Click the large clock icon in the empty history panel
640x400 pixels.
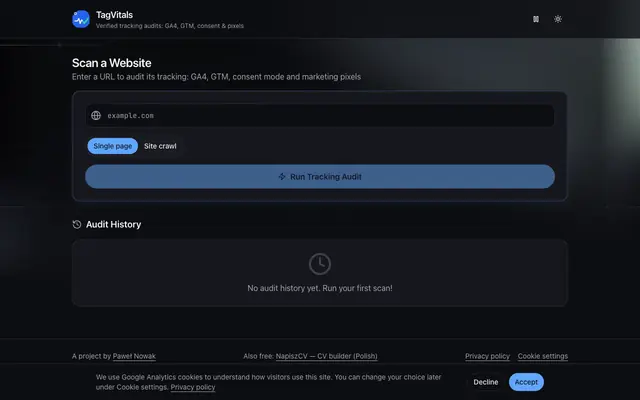[x=320, y=264]
